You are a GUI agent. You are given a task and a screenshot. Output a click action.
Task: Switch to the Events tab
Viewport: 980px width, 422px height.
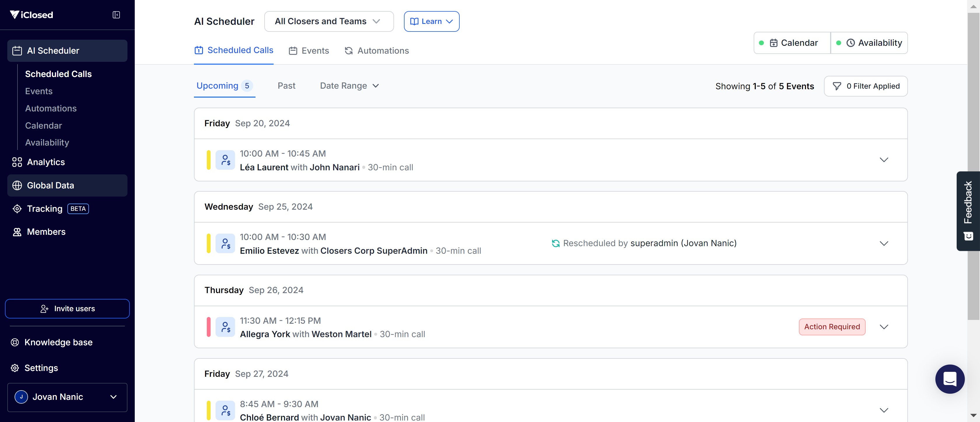[x=309, y=51]
